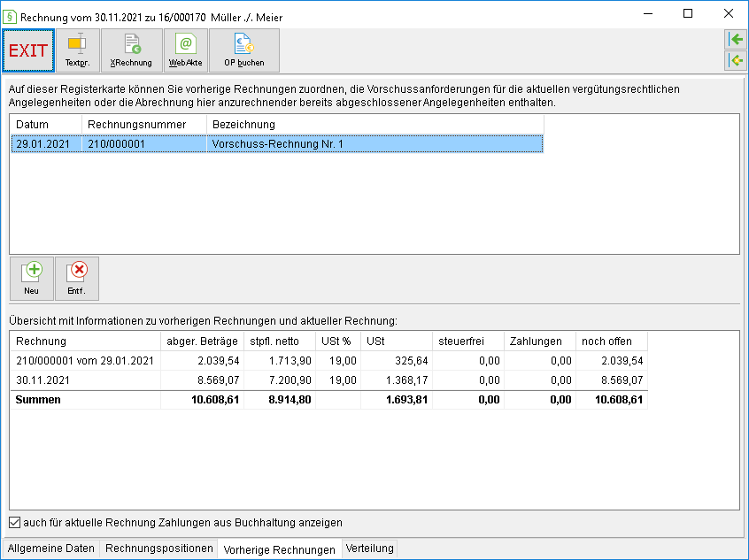Click the USt value 1.368,17
This screenshot has height=560, width=749.
pyautogui.click(x=407, y=380)
